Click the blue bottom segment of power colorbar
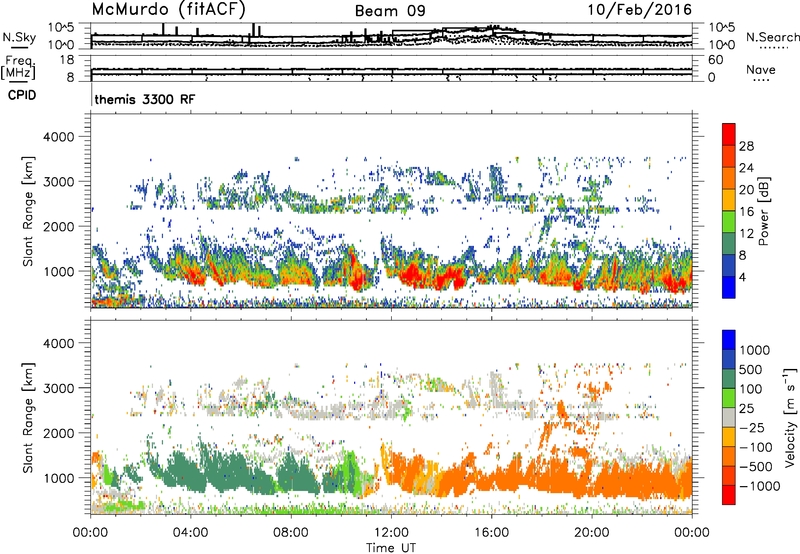Screen dimensions: 800x554 point(729,287)
